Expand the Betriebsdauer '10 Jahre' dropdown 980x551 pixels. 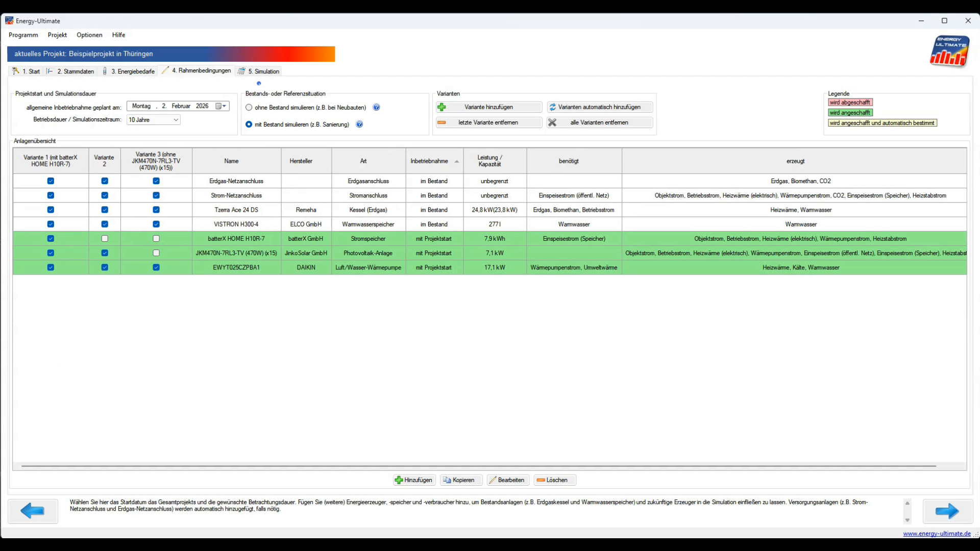[176, 120]
